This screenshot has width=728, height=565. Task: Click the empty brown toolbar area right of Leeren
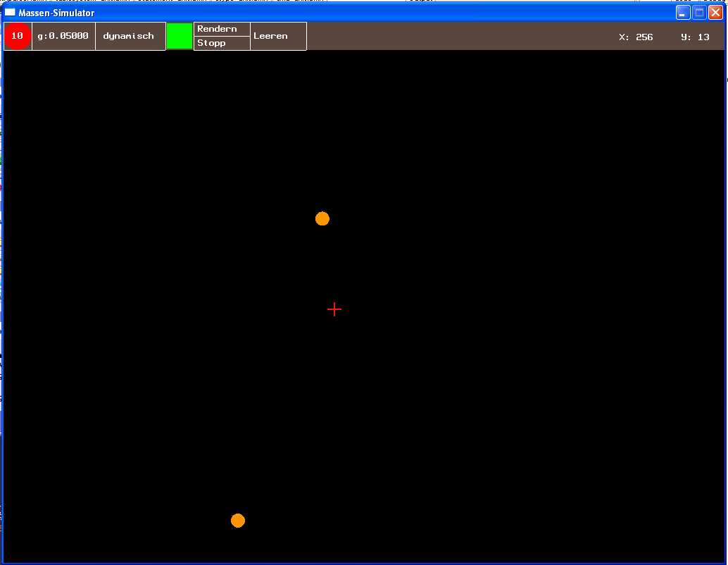(x=458, y=36)
